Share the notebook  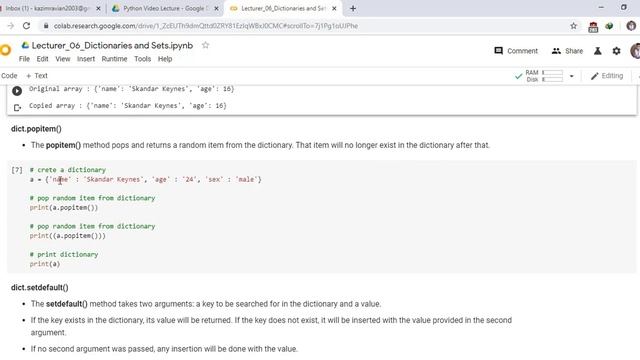(x=567, y=51)
